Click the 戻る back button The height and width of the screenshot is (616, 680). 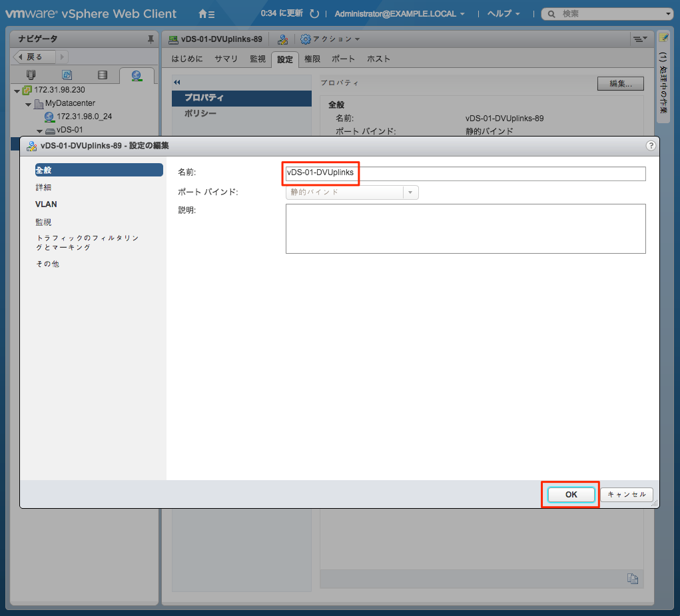[34, 57]
